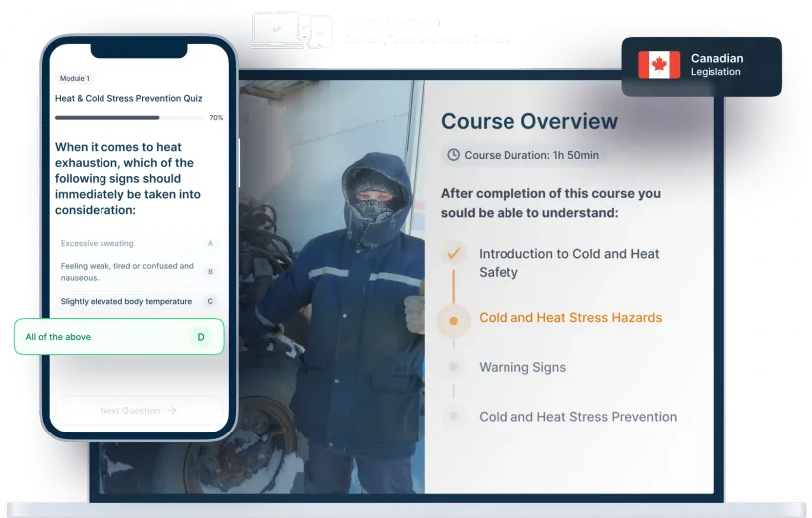The height and width of the screenshot is (518, 812).
Task: Click the arrow icon in Next Question
Action: 172,410
